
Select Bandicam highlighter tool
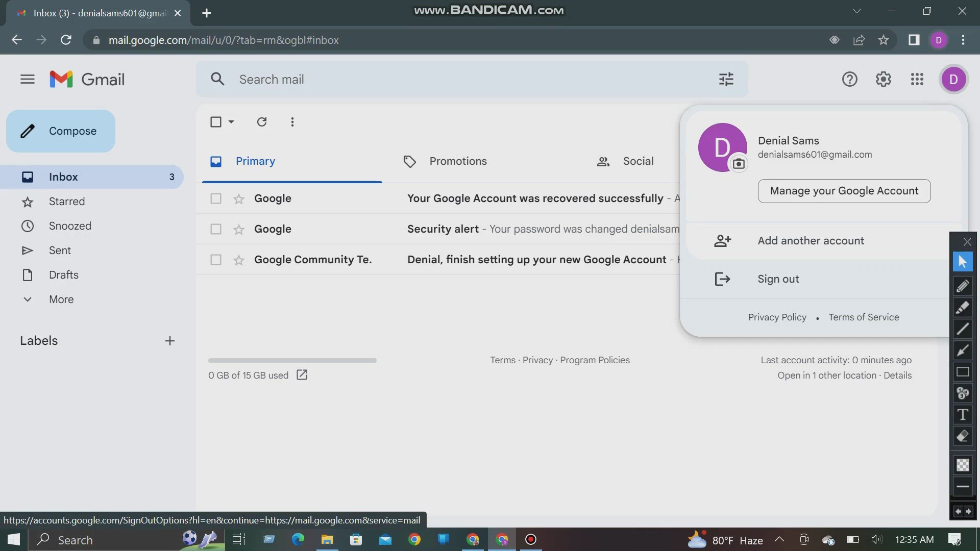963,308
